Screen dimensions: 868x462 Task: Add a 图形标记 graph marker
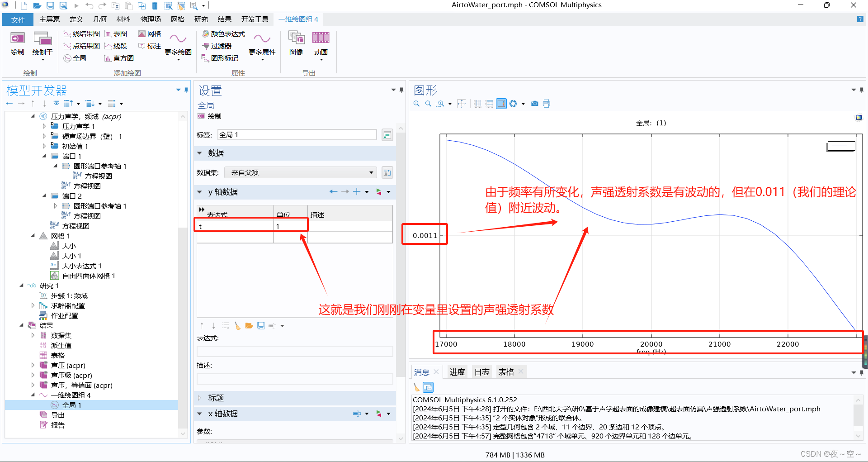pos(220,58)
